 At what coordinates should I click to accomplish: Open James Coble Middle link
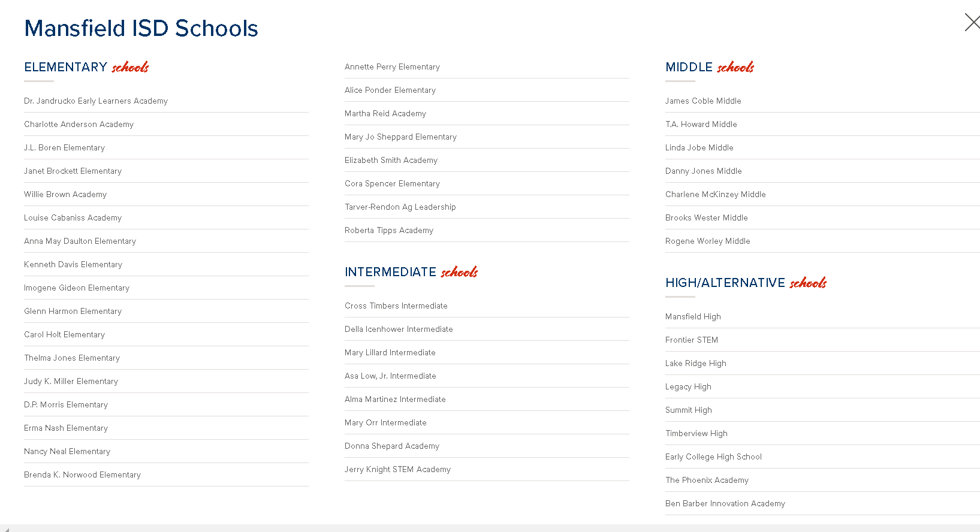point(703,101)
